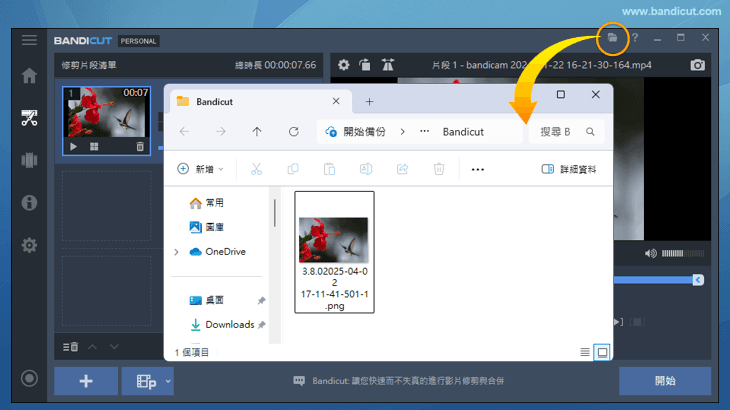Play segment 1 from the segment list

point(73,146)
